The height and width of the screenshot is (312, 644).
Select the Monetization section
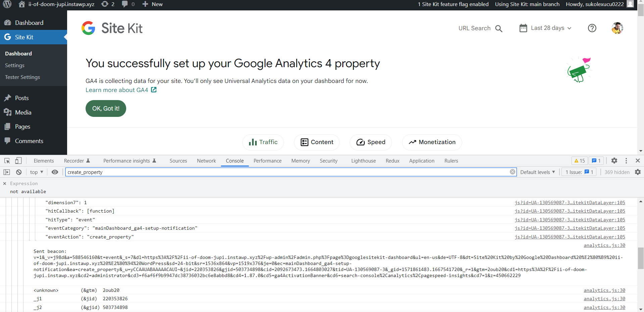[x=432, y=142]
